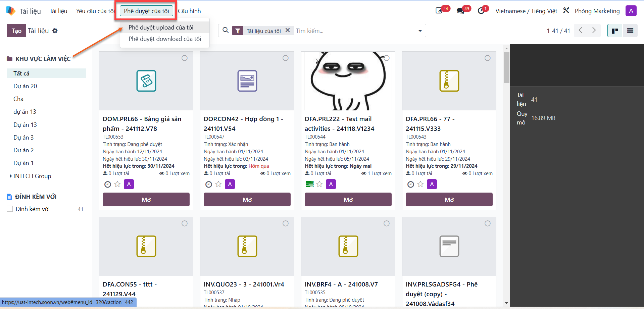Open the search options dropdown arrow

420,31
